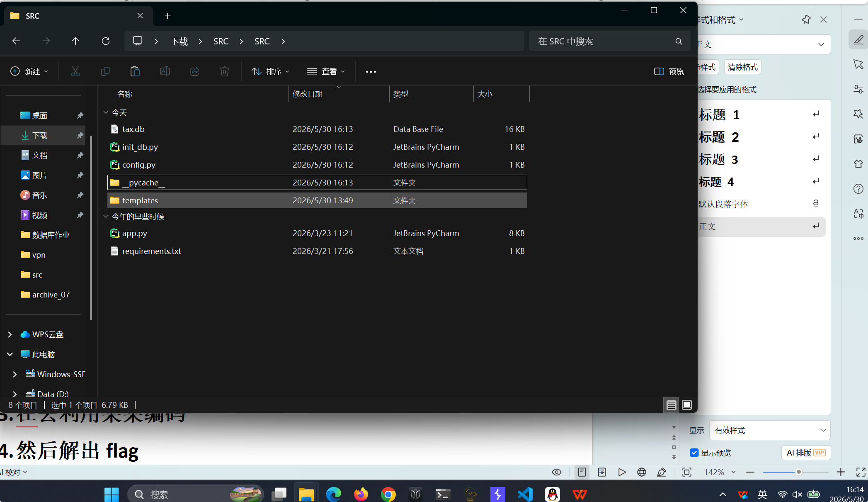
Task: Open the 正文 style combo box
Action: pyautogui.click(x=764, y=44)
